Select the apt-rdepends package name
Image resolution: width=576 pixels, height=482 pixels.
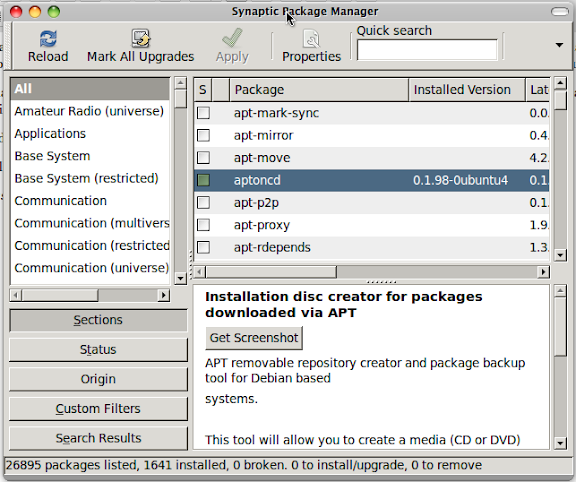pos(272,247)
